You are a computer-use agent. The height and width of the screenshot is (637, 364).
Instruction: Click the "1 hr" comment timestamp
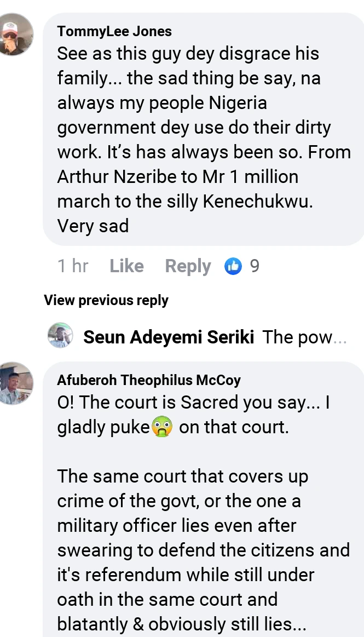click(73, 266)
